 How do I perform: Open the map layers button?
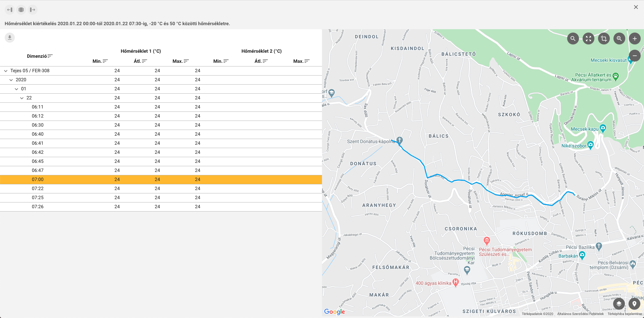[x=619, y=304]
